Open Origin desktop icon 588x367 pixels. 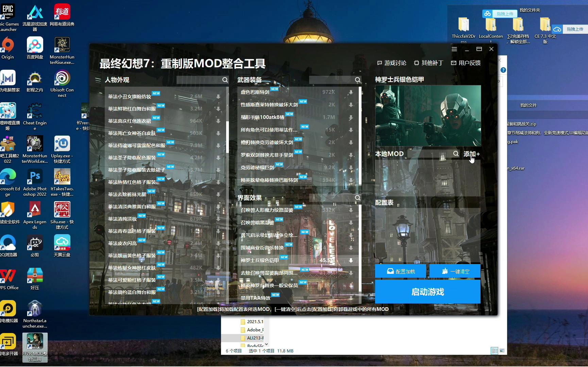coord(7,48)
